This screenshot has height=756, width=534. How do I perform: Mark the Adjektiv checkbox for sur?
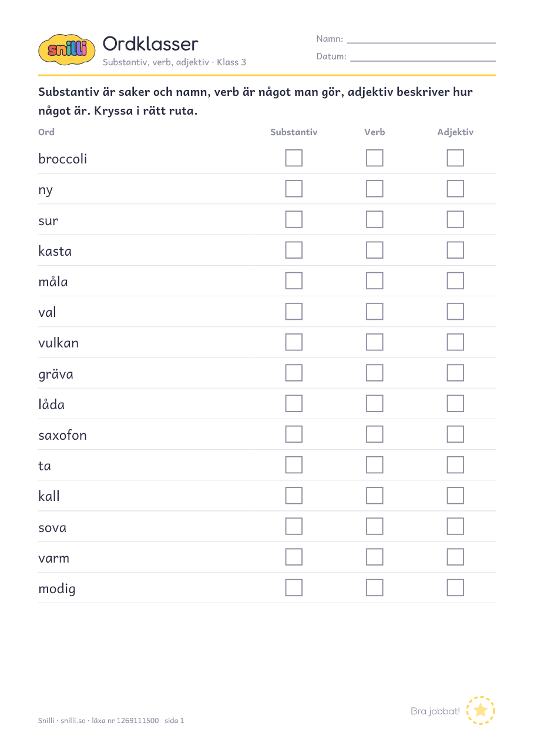[x=455, y=219]
